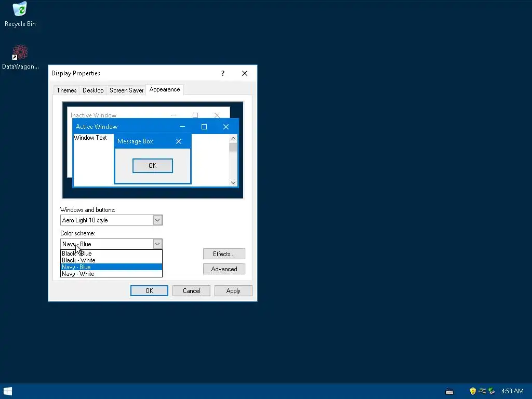This screenshot has height=399, width=532.
Task: Click the preview Message Box title
Action: [x=135, y=141]
